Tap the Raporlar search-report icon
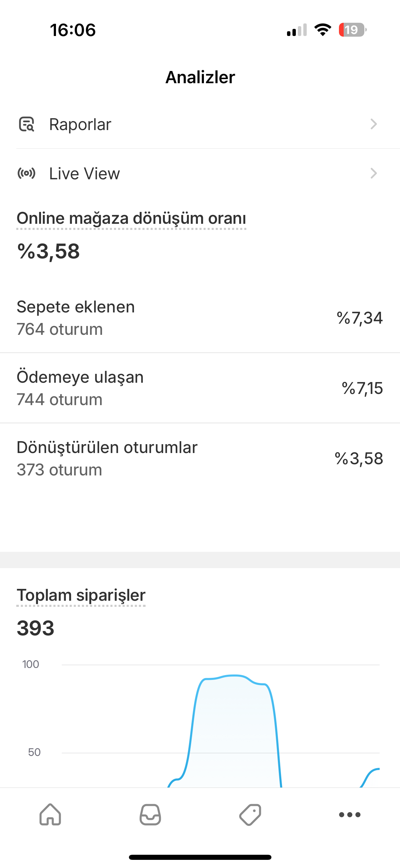 pyautogui.click(x=26, y=124)
